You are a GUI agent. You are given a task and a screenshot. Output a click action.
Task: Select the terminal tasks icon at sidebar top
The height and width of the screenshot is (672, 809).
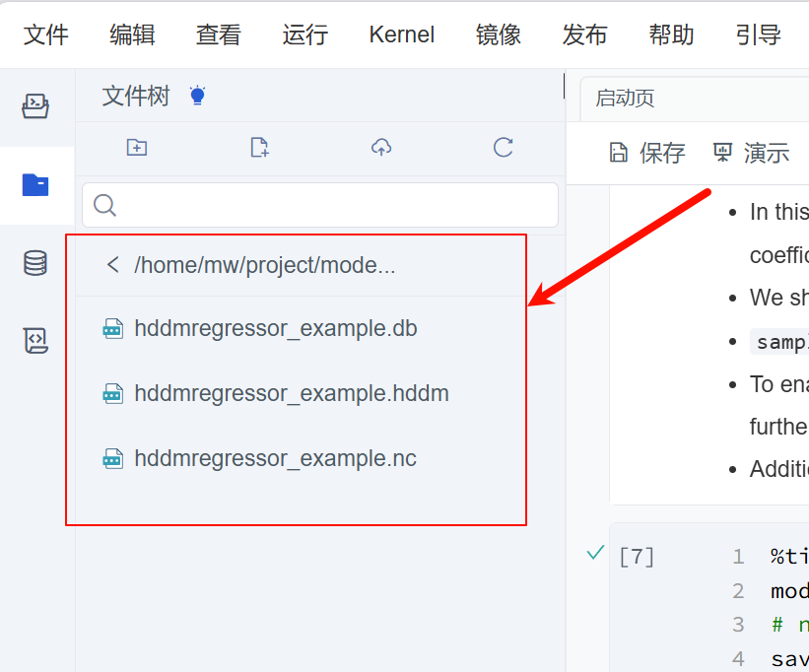(x=35, y=105)
